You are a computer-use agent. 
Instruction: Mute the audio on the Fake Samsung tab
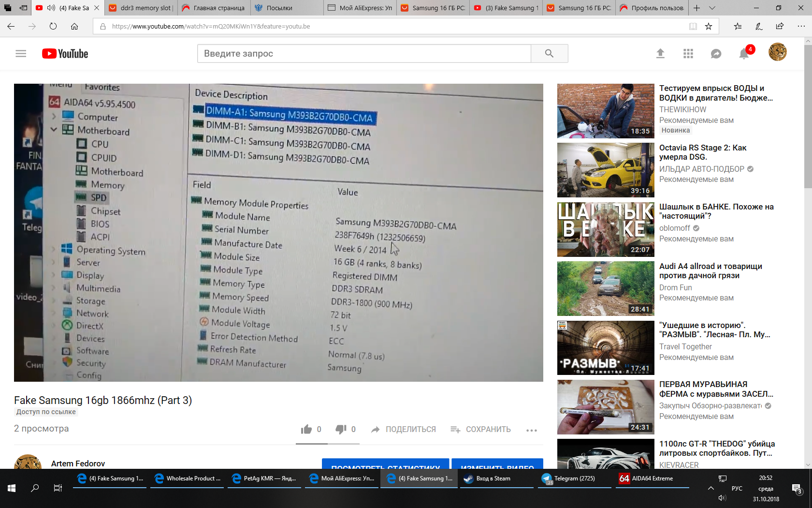(x=51, y=8)
